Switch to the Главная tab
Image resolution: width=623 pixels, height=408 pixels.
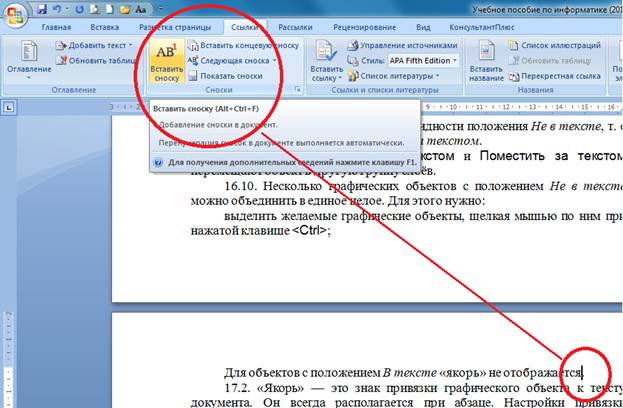pyautogui.click(x=56, y=29)
